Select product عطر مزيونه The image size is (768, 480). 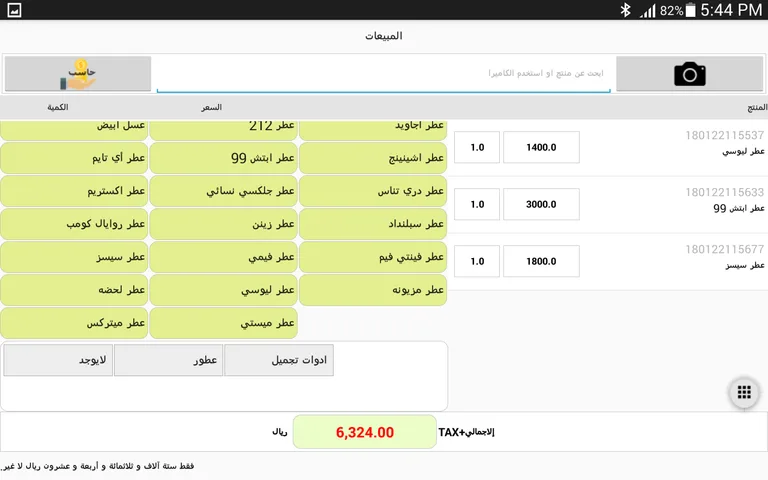tap(373, 290)
